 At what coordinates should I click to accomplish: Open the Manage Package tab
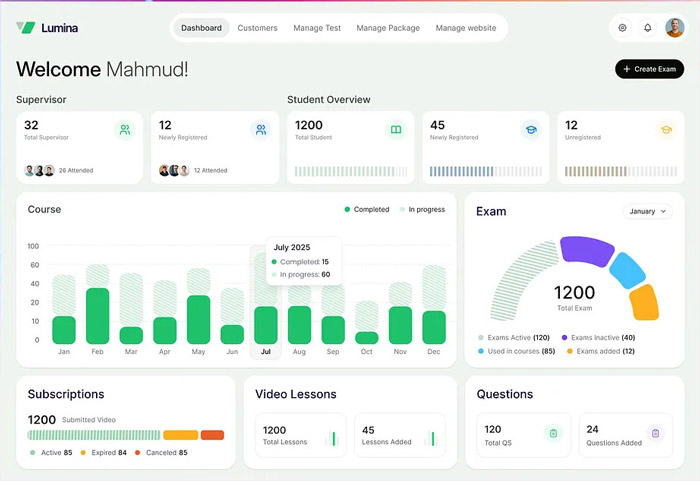[388, 28]
